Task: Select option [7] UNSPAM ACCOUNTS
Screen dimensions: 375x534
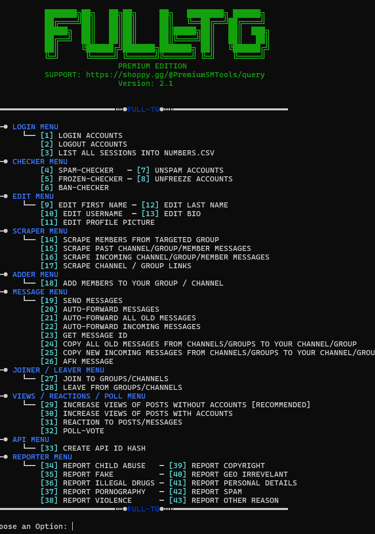Action: coord(180,170)
